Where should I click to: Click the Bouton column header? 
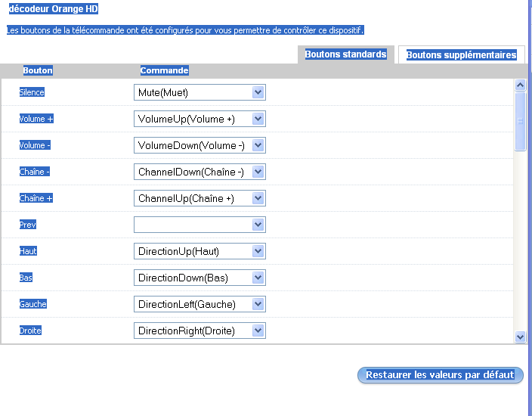pyautogui.click(x=38, y=70)
